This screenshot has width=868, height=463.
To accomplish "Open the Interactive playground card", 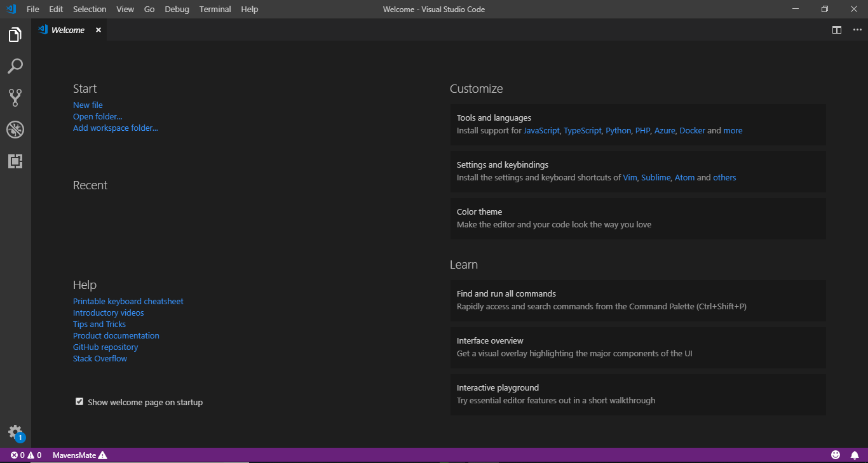I will click(x=638, y=394).
